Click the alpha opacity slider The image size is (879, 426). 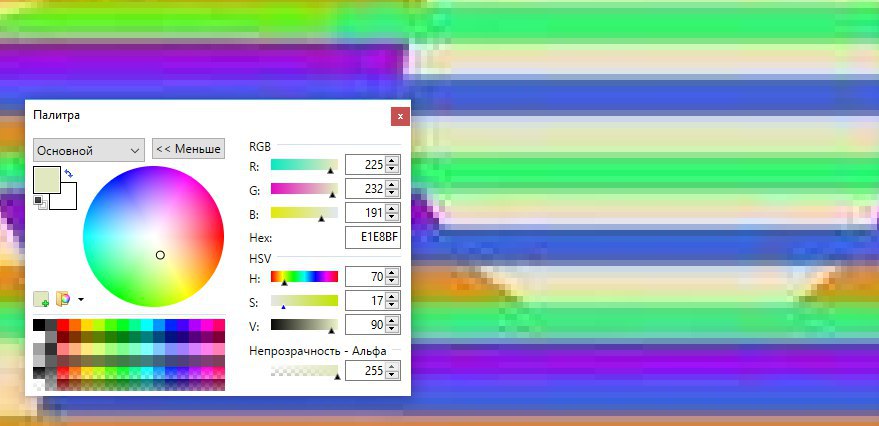click(304, 371)
